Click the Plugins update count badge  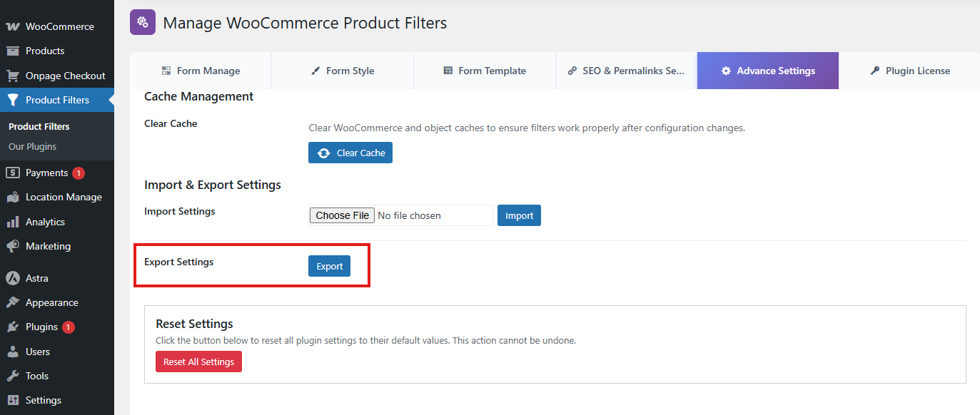(69, 327)
